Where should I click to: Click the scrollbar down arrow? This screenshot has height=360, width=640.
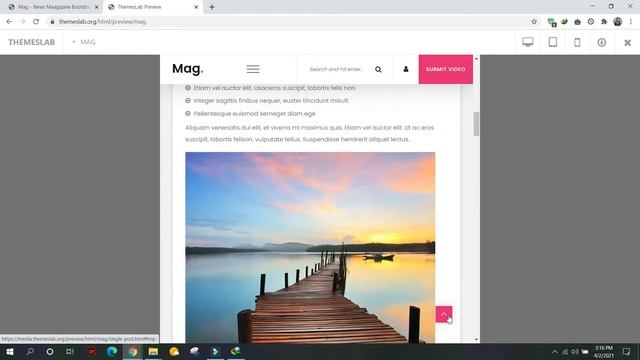(476, 339)
